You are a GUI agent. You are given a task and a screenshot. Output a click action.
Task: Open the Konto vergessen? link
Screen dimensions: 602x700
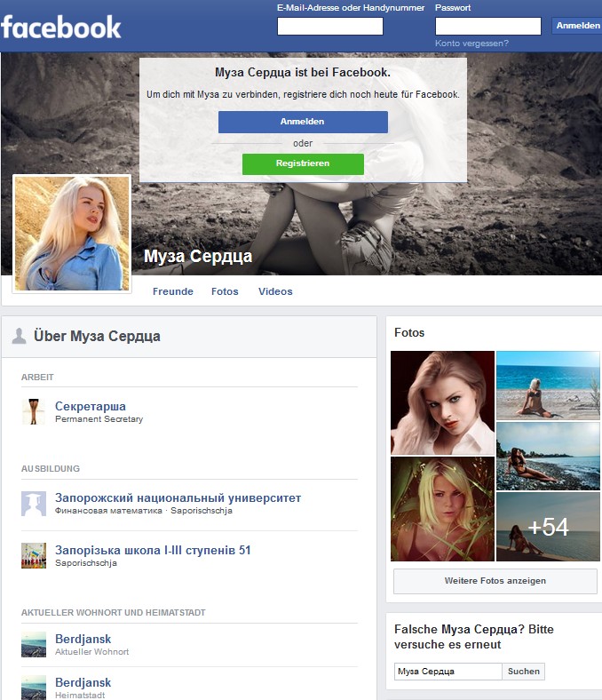[x=471, y=44]
